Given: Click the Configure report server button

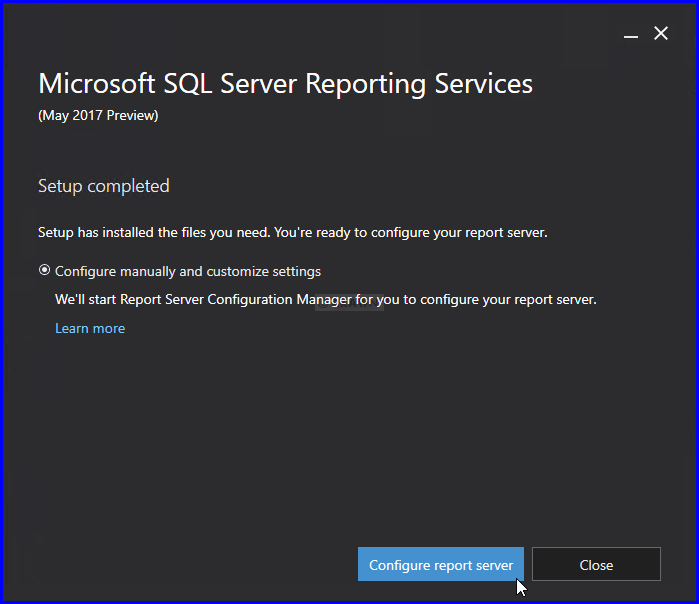Looking at the screenshot, I should point(440,564).
